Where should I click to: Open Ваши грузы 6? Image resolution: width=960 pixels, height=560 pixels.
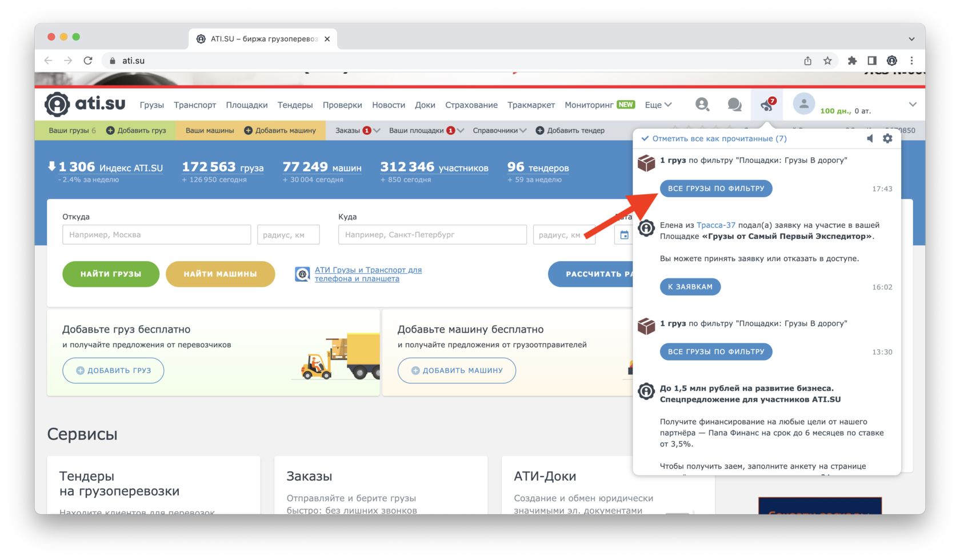click(73, 130)
